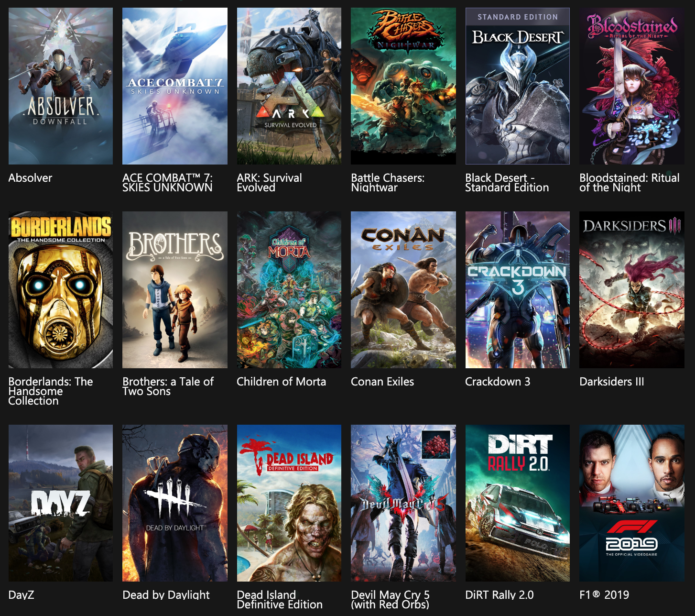Click the Black Desert Standard Edition cover
This screenshot has width=695, height=616.
[518, 86]
